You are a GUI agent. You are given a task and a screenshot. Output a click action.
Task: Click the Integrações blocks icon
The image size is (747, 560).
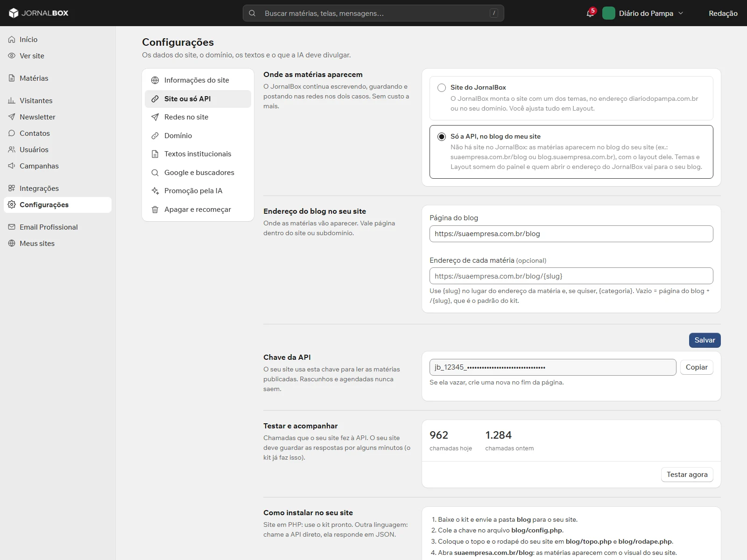[x=12, y=189]
